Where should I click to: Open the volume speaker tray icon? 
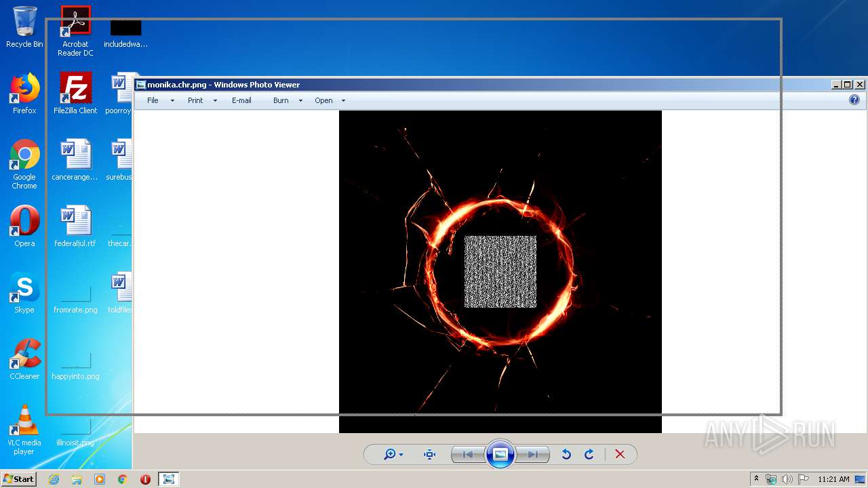(787, 479)
